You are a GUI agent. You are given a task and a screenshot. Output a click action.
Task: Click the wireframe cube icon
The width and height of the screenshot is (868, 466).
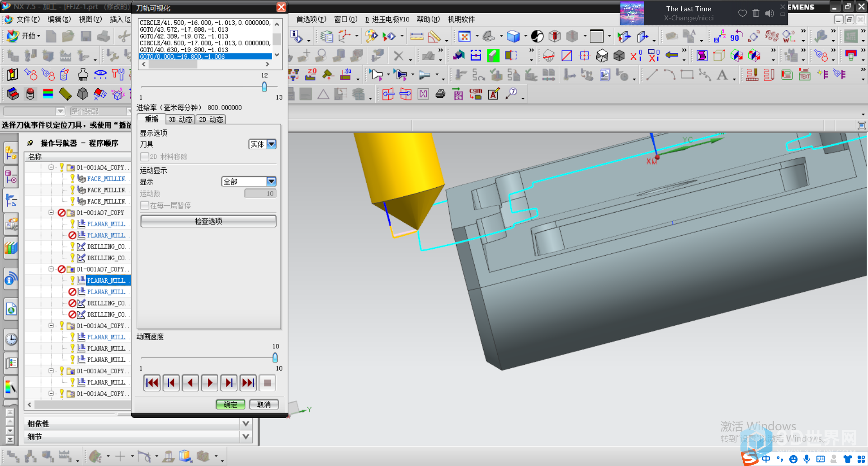point(602,55)
